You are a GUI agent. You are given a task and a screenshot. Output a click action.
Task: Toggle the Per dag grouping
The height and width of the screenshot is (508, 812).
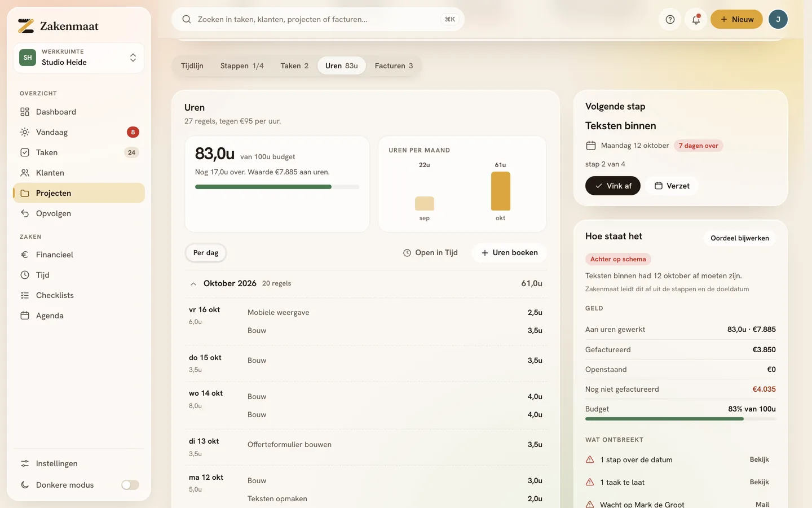[x=206, y=253]
